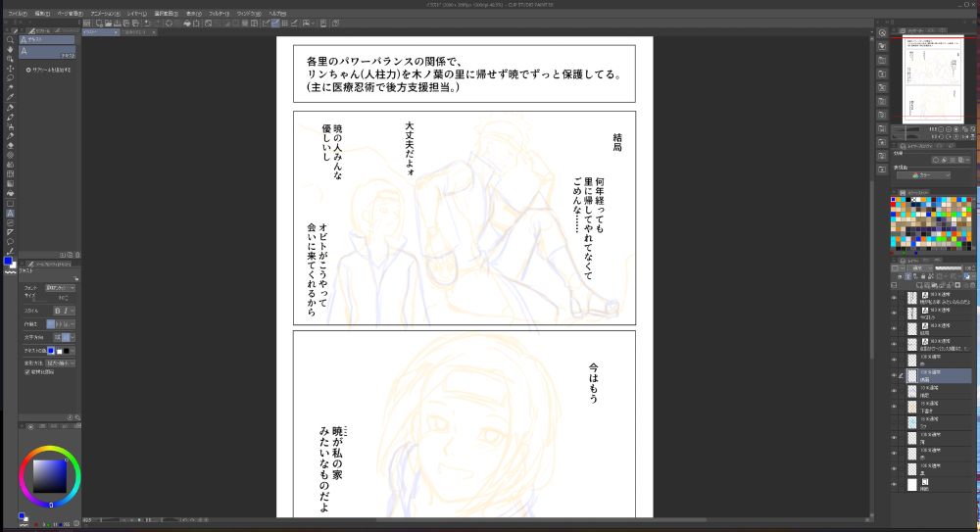Select the Zoom magnifier tool
The height and width of the screenshot is (532, 980).
pos(10,39)
